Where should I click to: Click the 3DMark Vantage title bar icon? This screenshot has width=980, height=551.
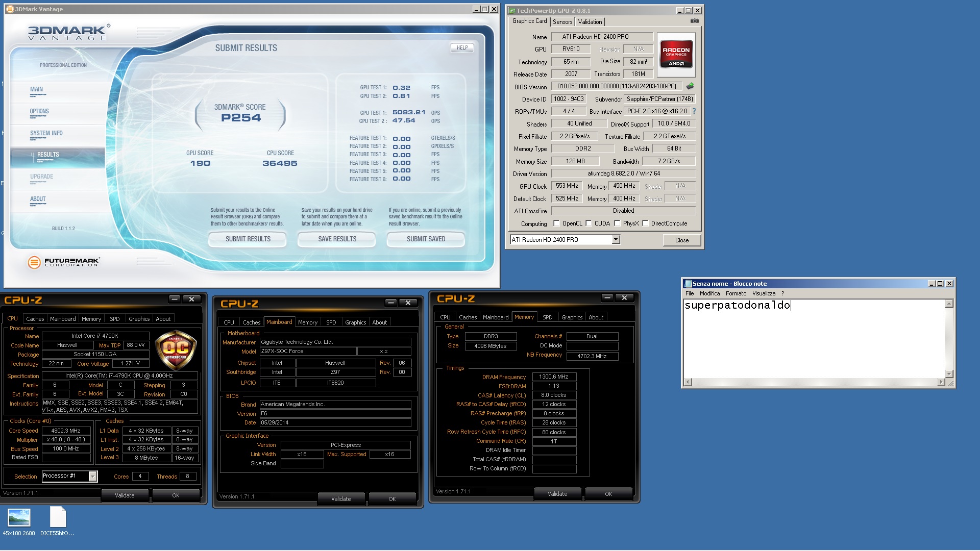pos(10,9)
